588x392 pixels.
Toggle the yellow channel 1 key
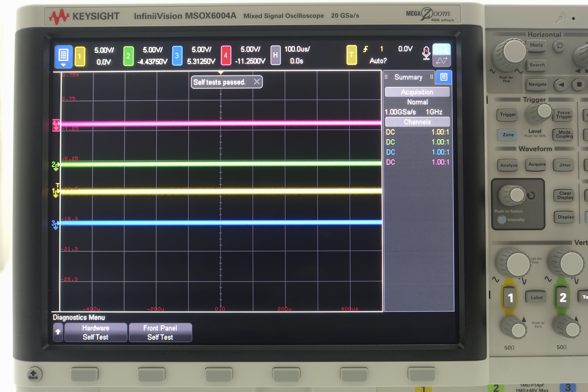point(510,298)
